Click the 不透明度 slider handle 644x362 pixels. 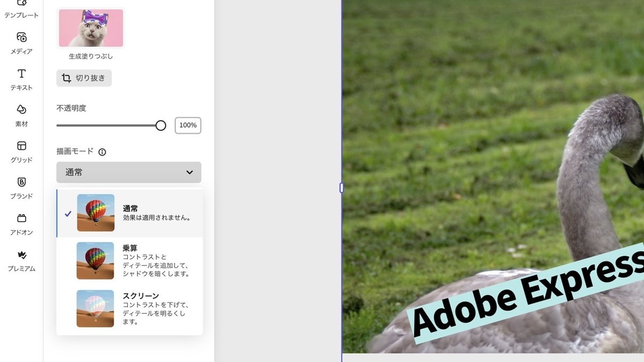(160, 125)
